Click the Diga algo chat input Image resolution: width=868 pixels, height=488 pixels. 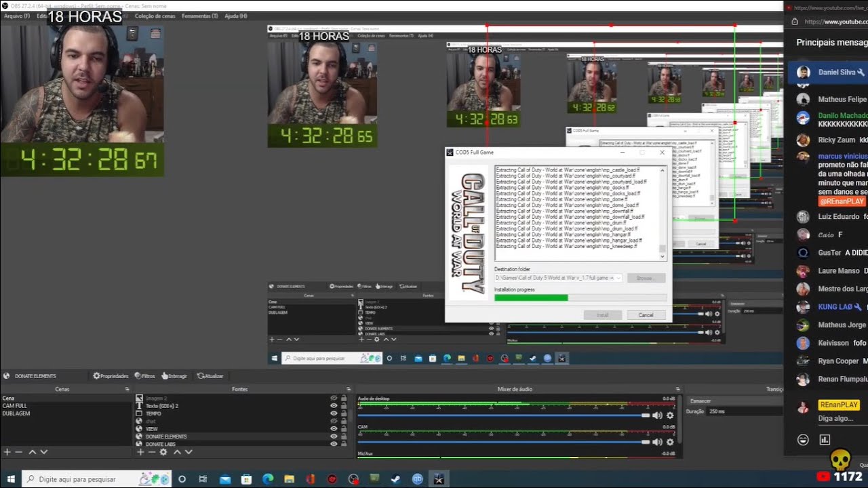(835, 418)
